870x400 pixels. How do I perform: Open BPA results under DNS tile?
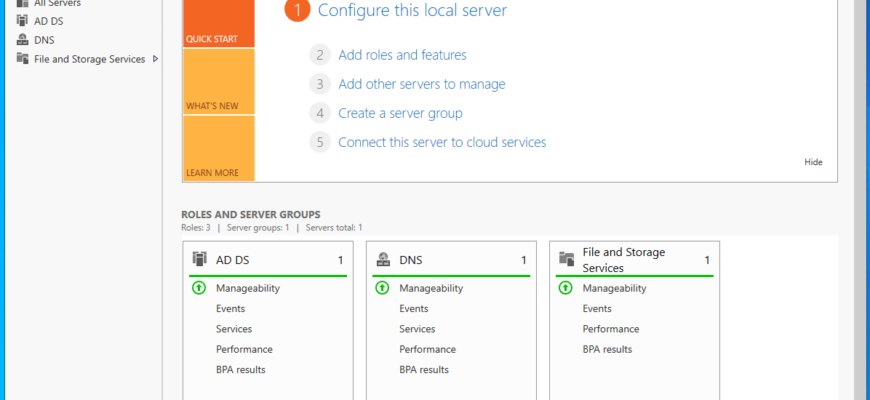click(423, 369)
